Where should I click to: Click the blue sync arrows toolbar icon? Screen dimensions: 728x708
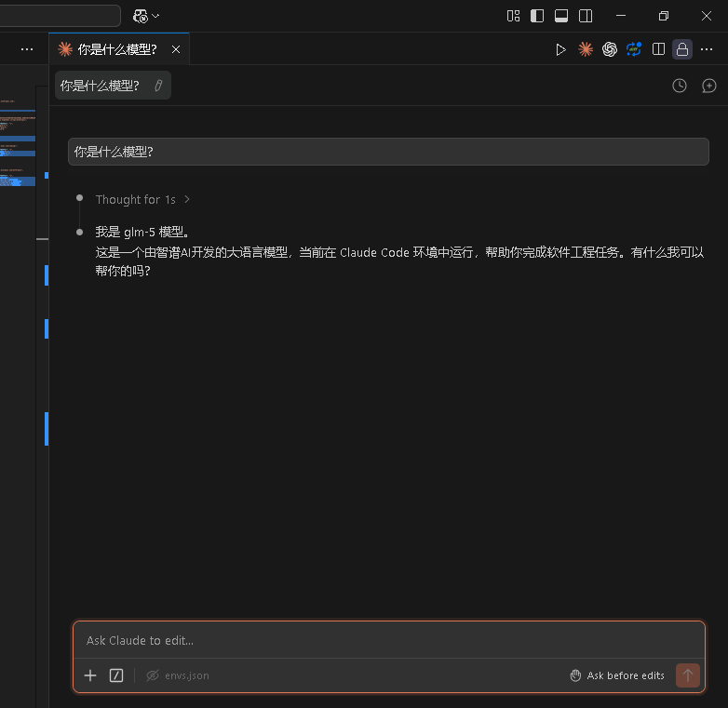(x=634, y=49)
